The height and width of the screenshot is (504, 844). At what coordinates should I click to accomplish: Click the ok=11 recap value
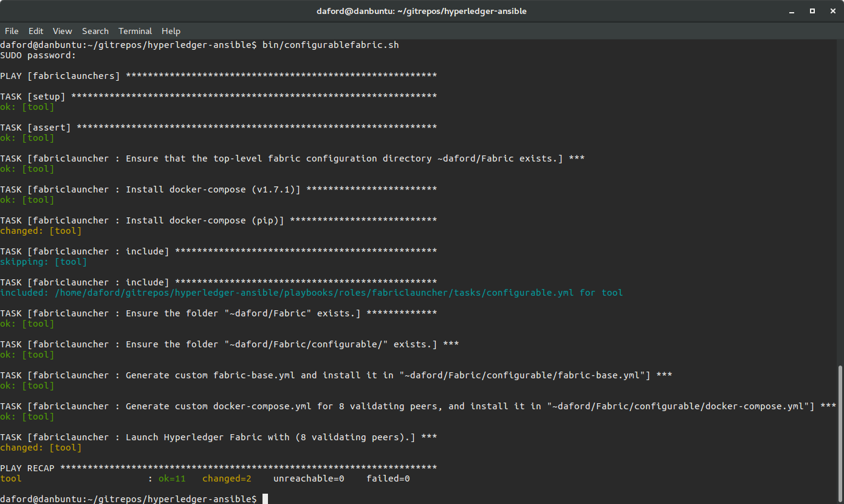(x=172, y=478)
